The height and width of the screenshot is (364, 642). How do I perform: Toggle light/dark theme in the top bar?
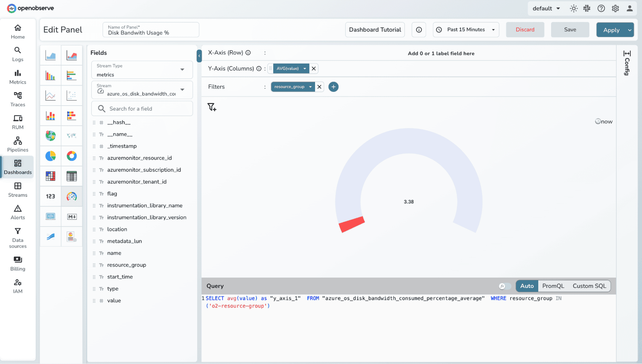point(574,8)
